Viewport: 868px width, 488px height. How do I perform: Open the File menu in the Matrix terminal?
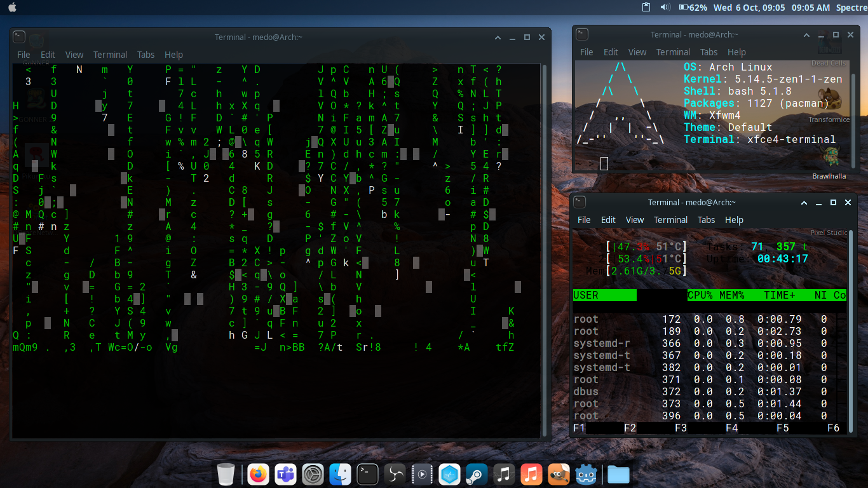tap(24, 55)
